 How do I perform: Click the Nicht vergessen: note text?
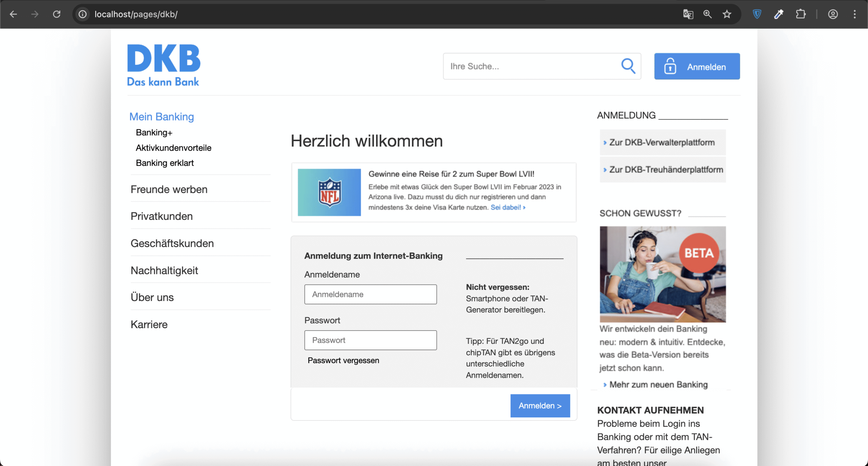[497, 287]
